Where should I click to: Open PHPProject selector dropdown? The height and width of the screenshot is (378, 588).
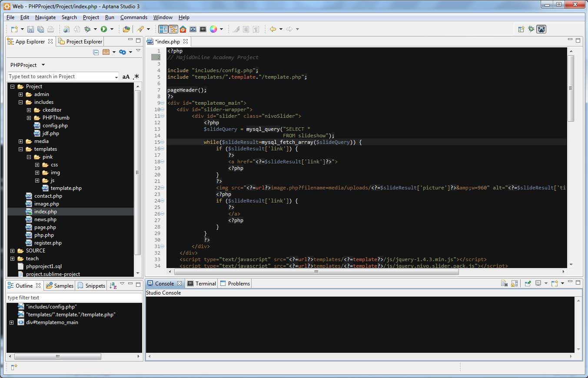(x=43, y=65)
